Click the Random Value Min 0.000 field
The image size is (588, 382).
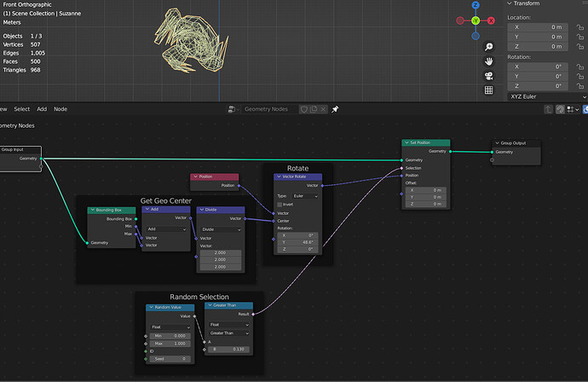(x=170, y=336)
